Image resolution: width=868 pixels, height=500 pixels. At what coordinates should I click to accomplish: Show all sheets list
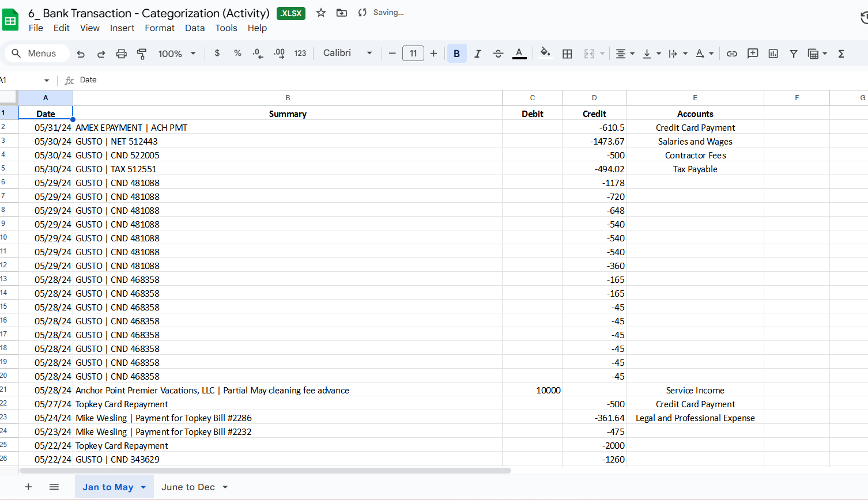(x=54, y=487)
